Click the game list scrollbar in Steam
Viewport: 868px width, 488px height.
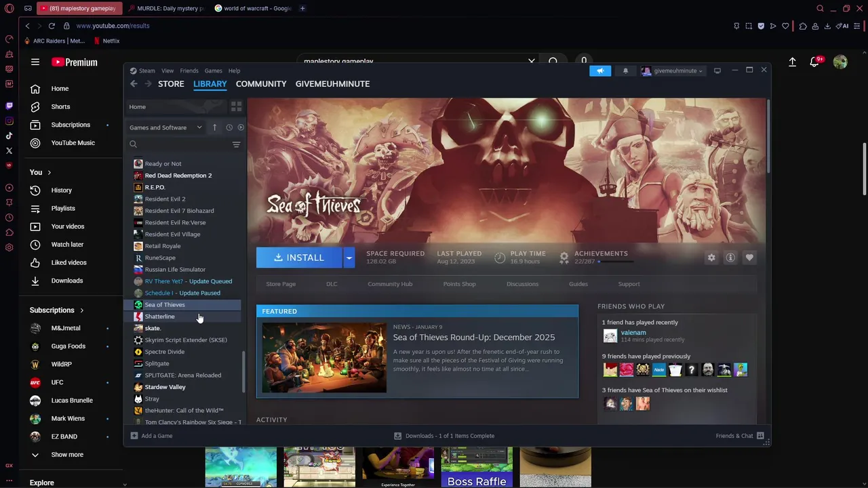tap(243, 371)
